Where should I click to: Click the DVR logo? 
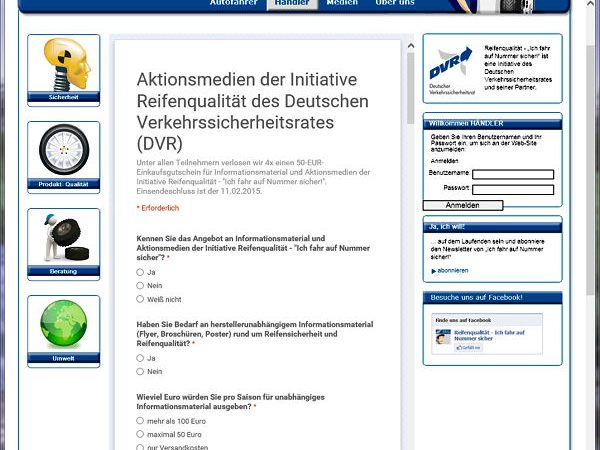(x=452, y=70)
